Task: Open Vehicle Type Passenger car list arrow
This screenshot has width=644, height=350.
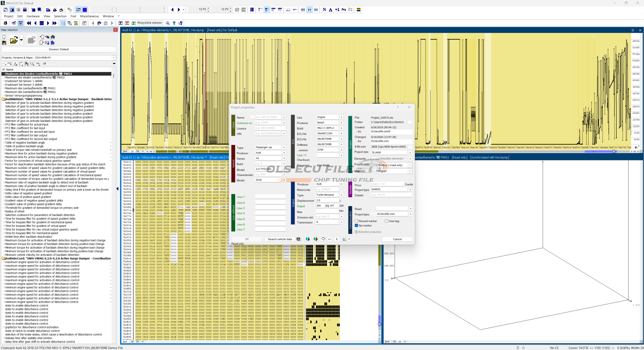Action: pos(284,147)
